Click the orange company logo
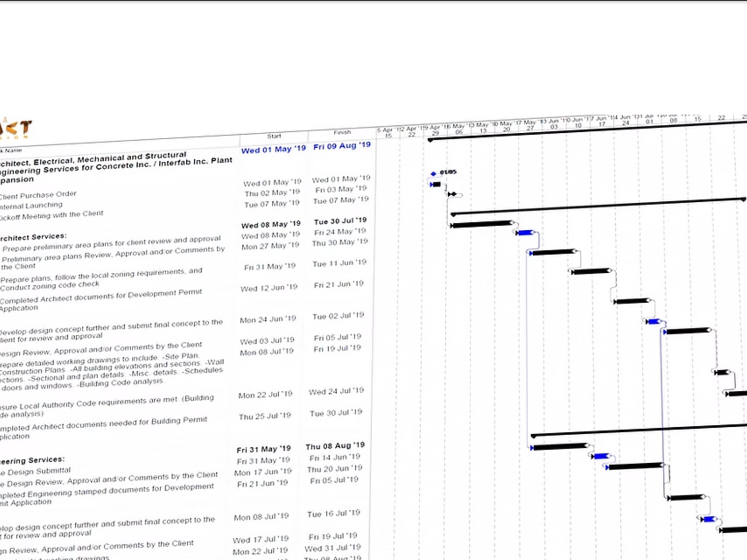The image size is (747, 560). [x=15, y=129]
